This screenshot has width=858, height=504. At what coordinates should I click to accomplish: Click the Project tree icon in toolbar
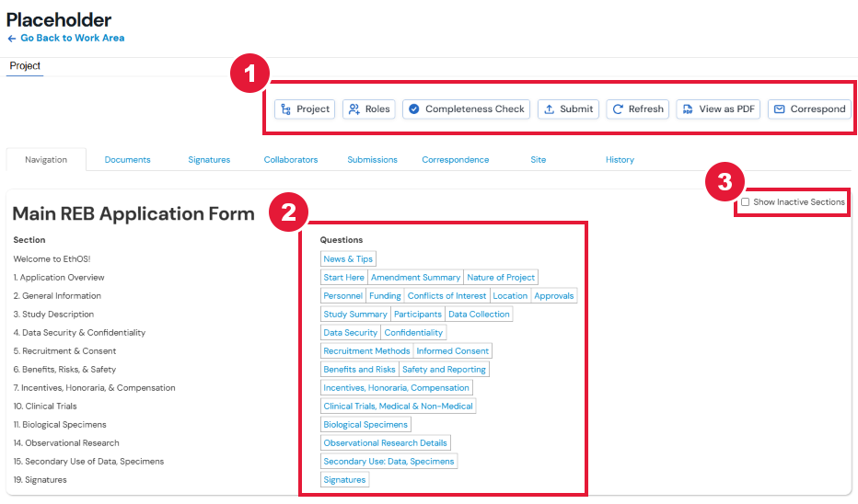[285, 109]
